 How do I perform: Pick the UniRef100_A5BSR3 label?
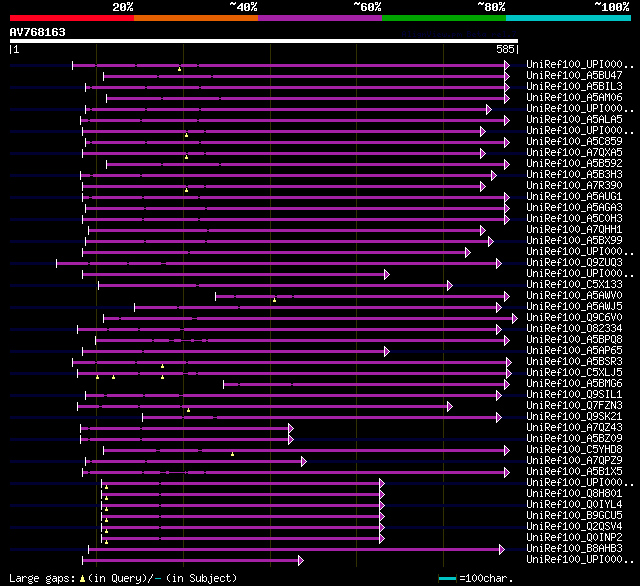click(x=574, y=362)
